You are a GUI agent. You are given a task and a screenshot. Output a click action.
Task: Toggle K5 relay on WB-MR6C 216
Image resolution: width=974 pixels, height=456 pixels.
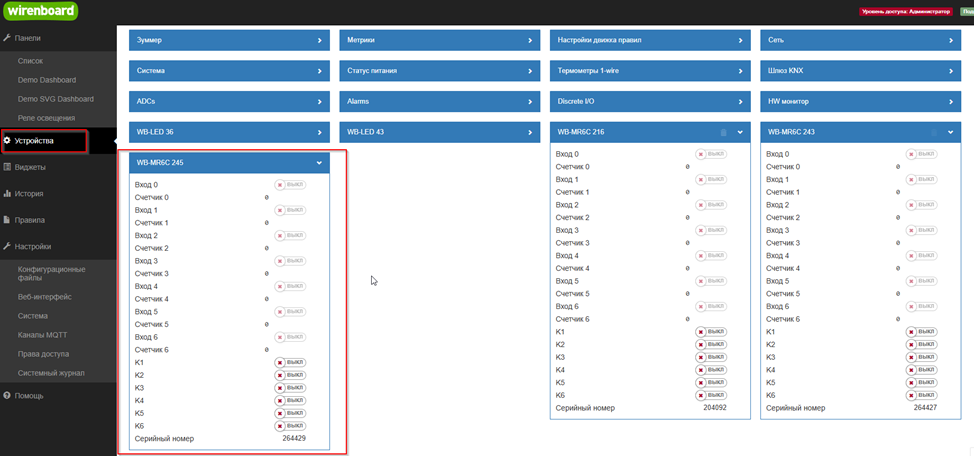coord(711,382)
